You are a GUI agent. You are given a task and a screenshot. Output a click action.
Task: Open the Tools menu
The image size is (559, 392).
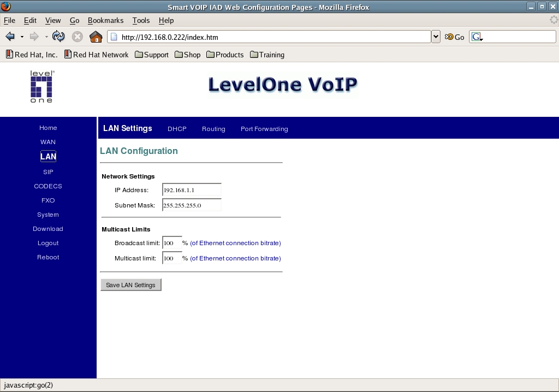(x=141, y=20)
